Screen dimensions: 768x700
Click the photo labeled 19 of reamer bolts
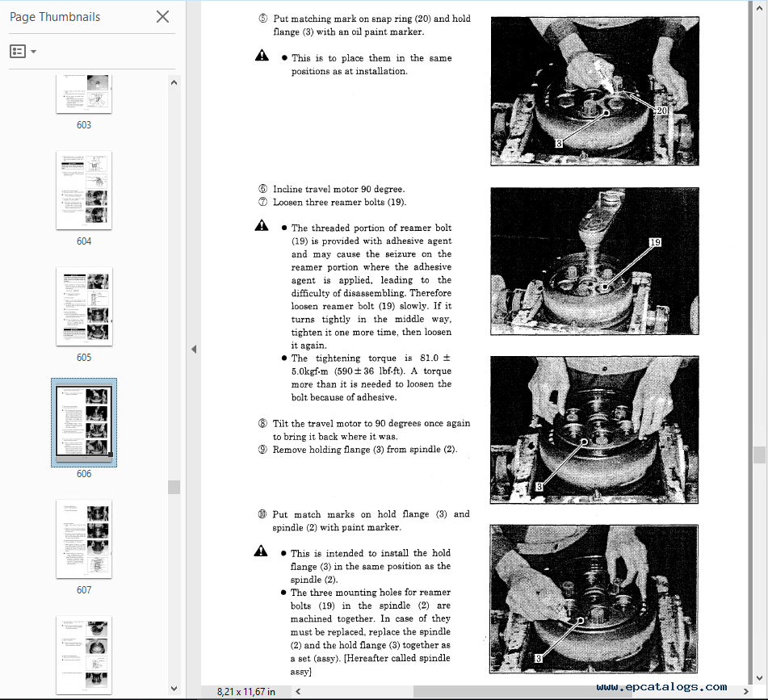594,261
